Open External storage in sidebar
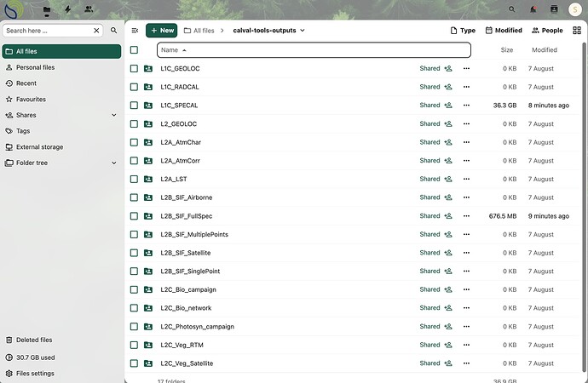The height and width of the screenshot is (383, 588). [x=61, y=146]
